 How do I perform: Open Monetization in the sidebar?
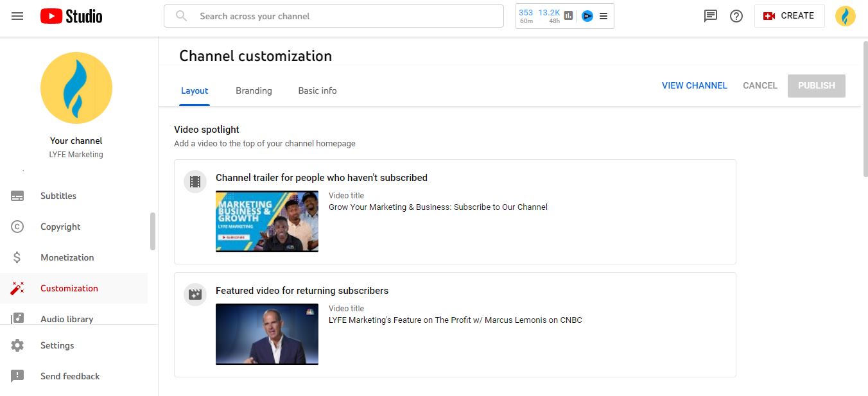pos(67,257)
